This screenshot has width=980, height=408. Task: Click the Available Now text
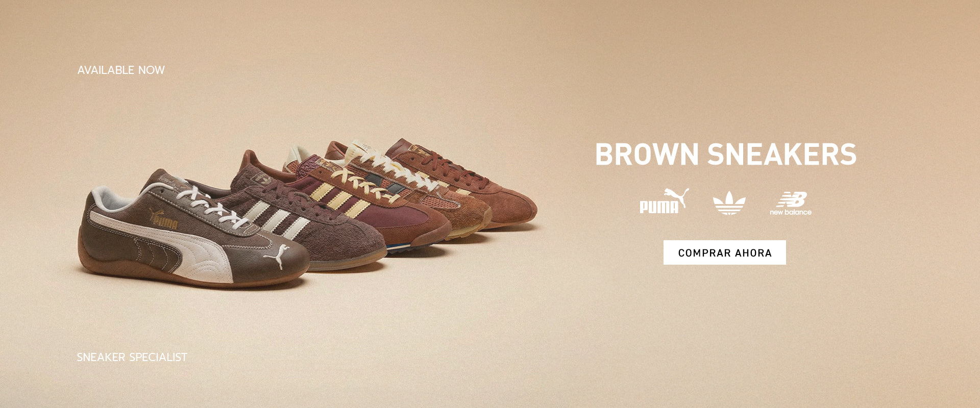[x=121, y=70]
